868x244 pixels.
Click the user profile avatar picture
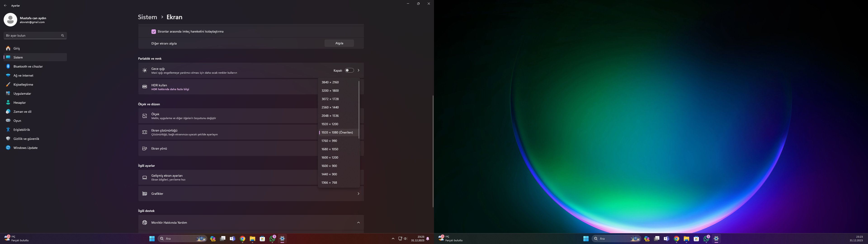point(10,20)
